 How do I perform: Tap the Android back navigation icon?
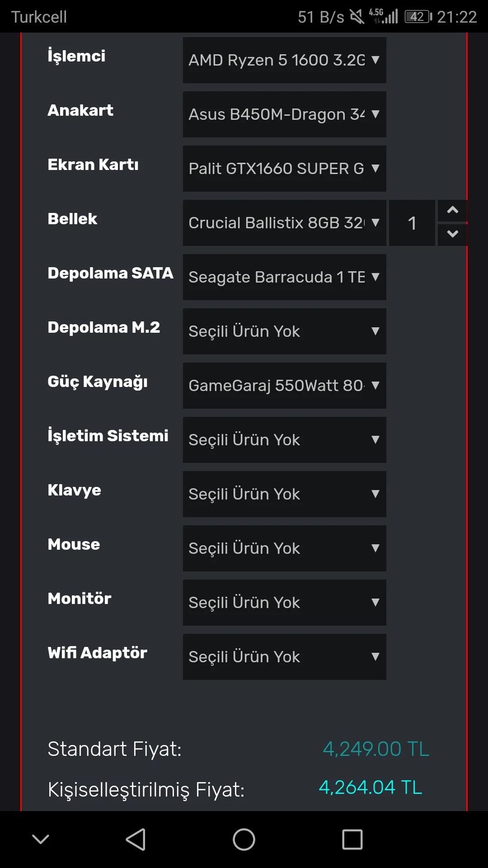[x=136, y=840]
